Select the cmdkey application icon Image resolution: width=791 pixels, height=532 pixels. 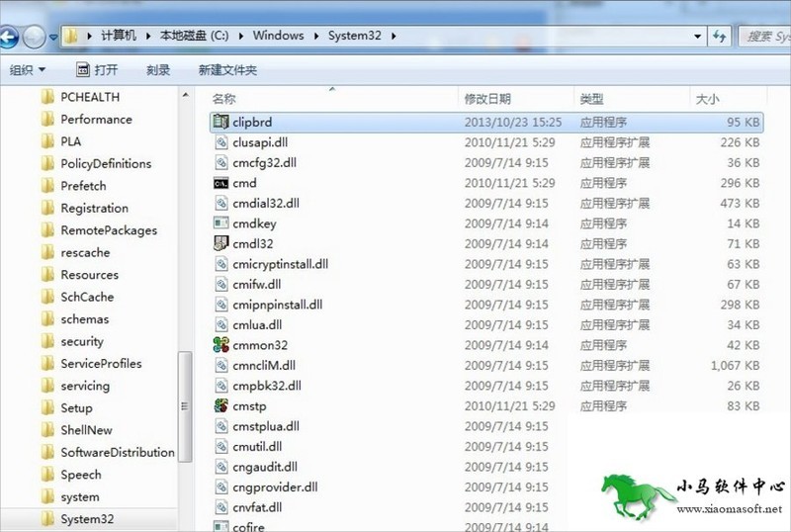(220, 223)
